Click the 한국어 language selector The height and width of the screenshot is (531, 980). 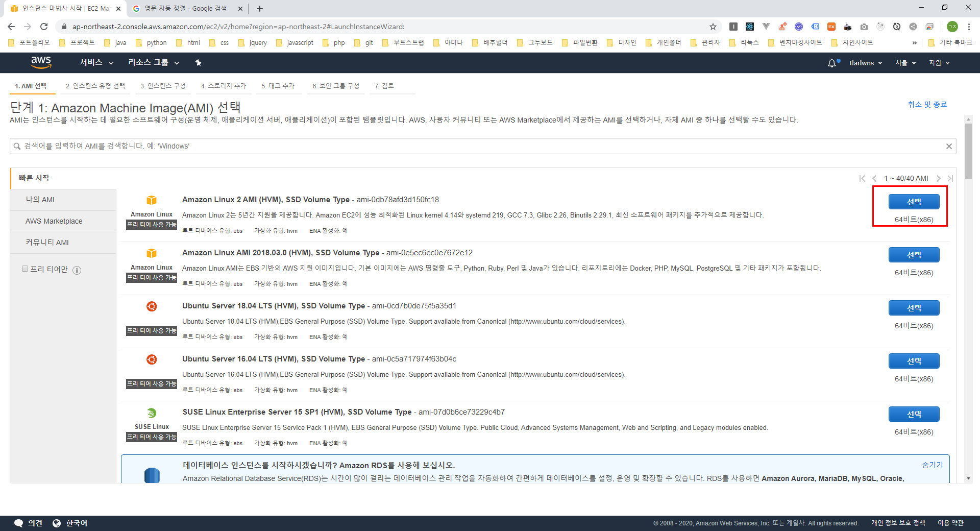77,523
